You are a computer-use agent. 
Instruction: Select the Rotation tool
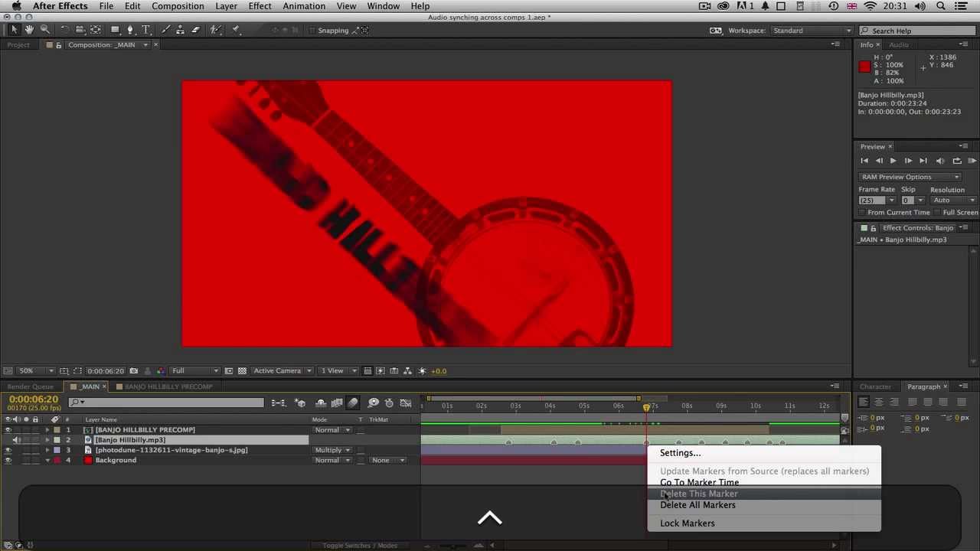click(64, 30)
